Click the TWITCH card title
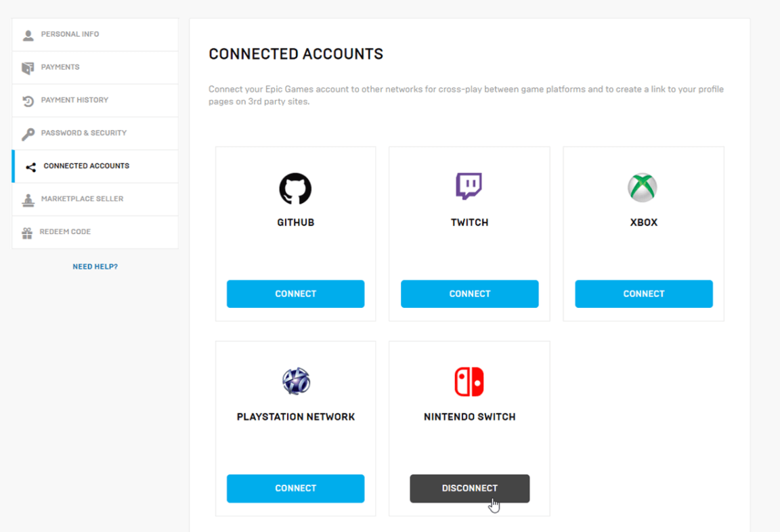Screen dimensions: 780x532 [470, 222]
